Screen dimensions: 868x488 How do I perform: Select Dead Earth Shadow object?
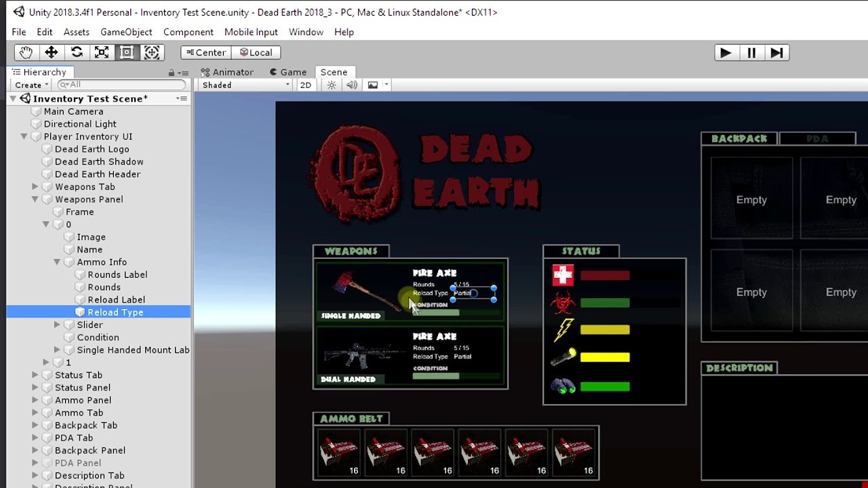click(x=99, y=161)
